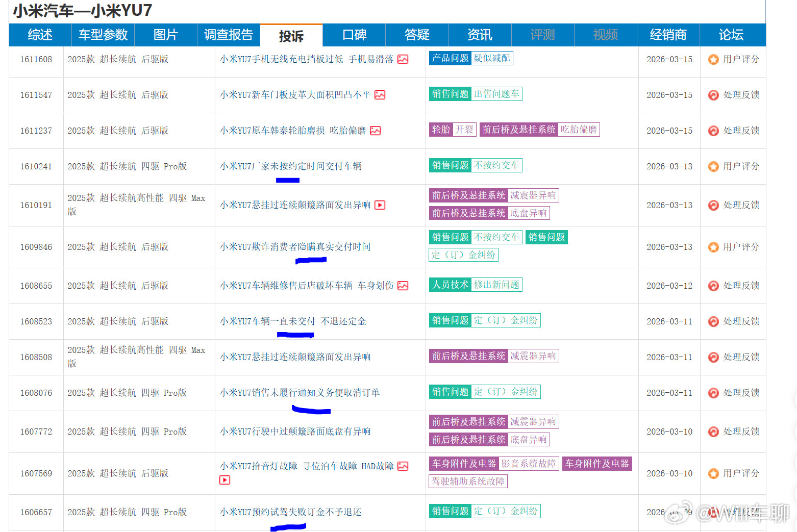Open complaint 小米YU7行驶中过颠簸路面底盘有异响
Screen dimensions: 797x532
coord(295,432)
